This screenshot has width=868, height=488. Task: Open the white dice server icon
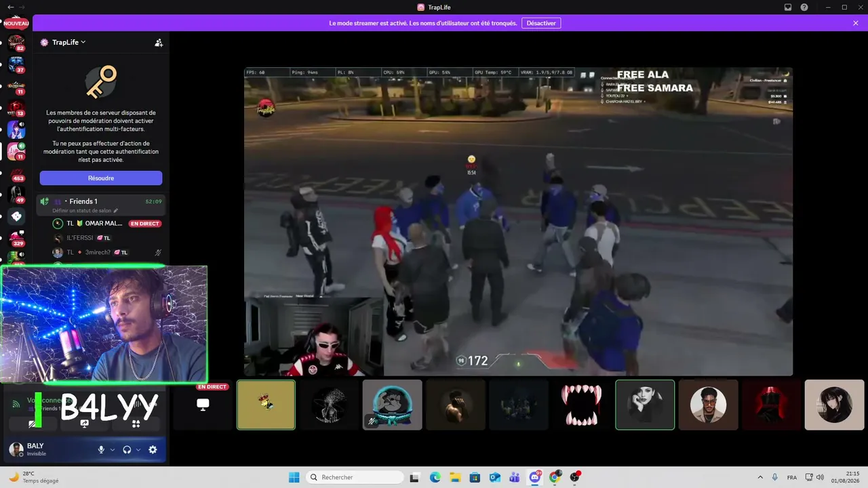(16, 217)
